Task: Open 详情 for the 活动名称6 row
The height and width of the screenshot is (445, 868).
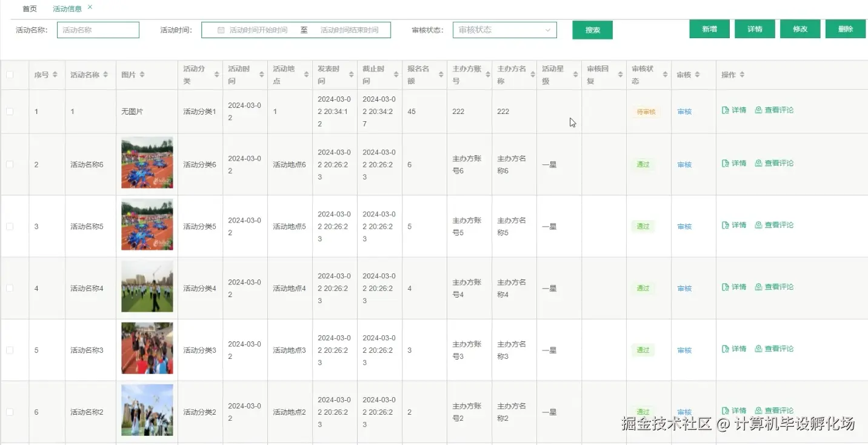Action: coord(734,163)
